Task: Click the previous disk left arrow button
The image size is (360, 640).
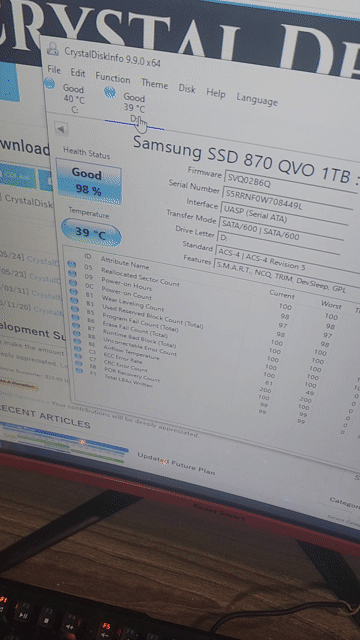Action: [x=61, y=129]
